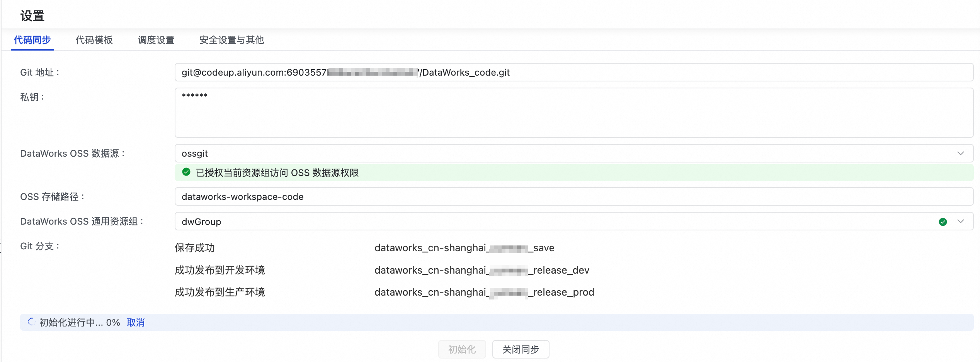Screen dimensions: 980x362
Task: Click the 私钥 label
Action: [32, 97]
